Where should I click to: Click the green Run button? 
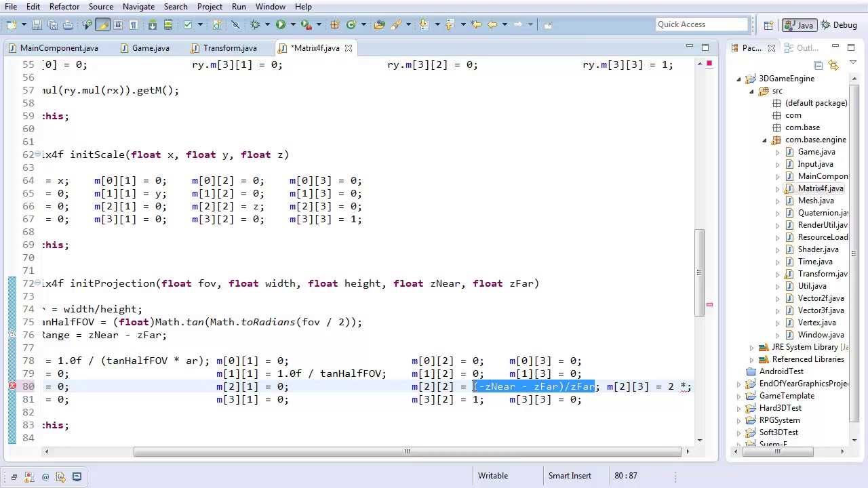[x=280, y=24]
